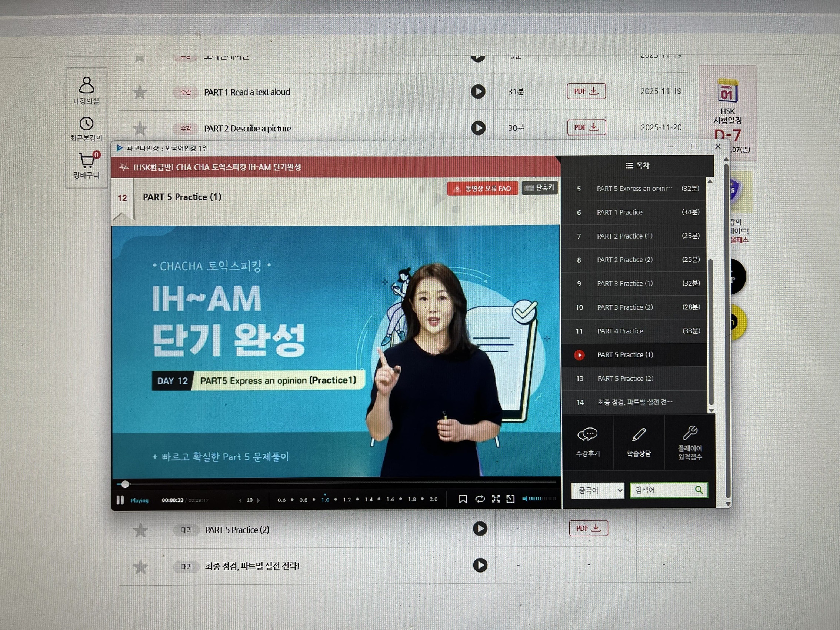Screen dimensions: 840x630
Task: Toggle the repeat loop icon
Action: (x=480, y=499)
